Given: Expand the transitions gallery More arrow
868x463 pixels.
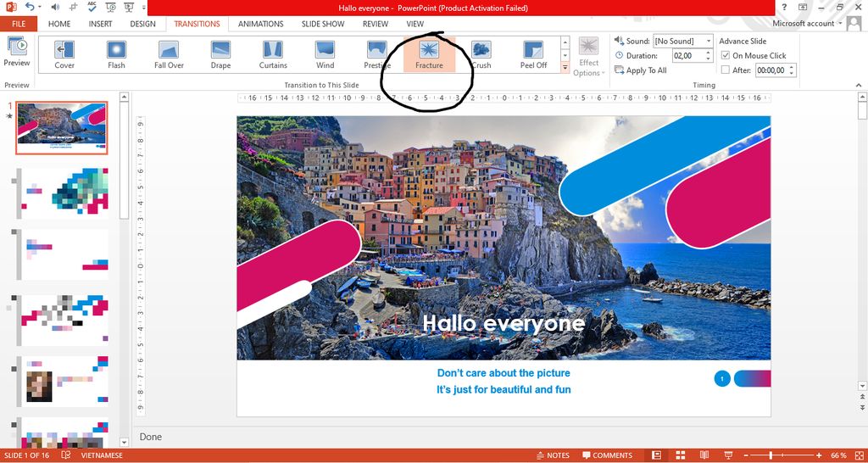Looking at the screenshot, I should [565, 67].
